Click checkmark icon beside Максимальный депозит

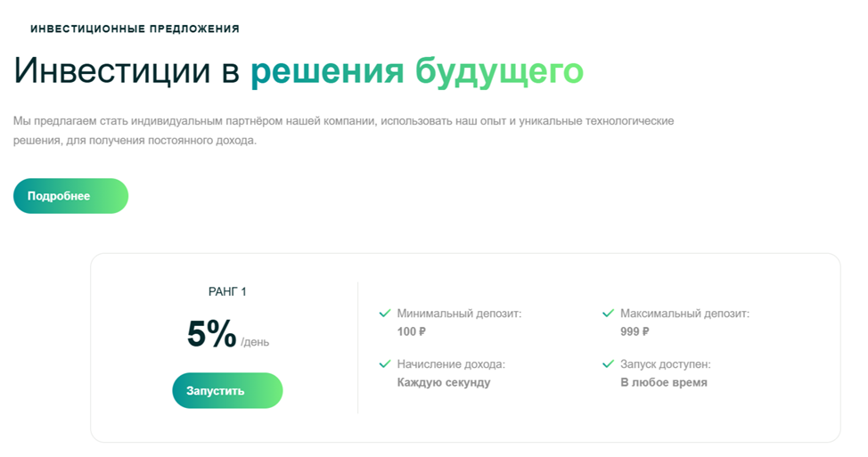click(608, 314)
